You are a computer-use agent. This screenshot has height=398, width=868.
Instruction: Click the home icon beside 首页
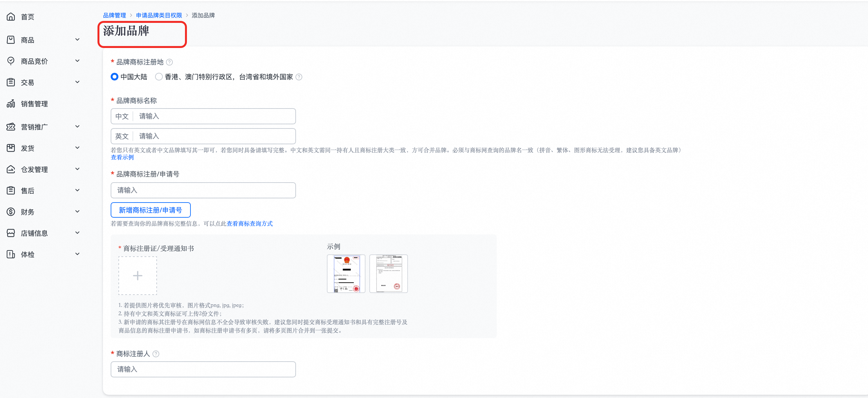click(x=11, y=16)
